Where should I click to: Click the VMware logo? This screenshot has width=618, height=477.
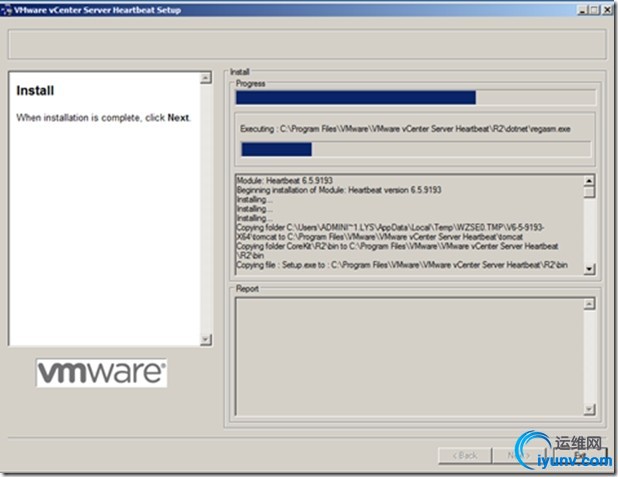click(x=102, y=373)
